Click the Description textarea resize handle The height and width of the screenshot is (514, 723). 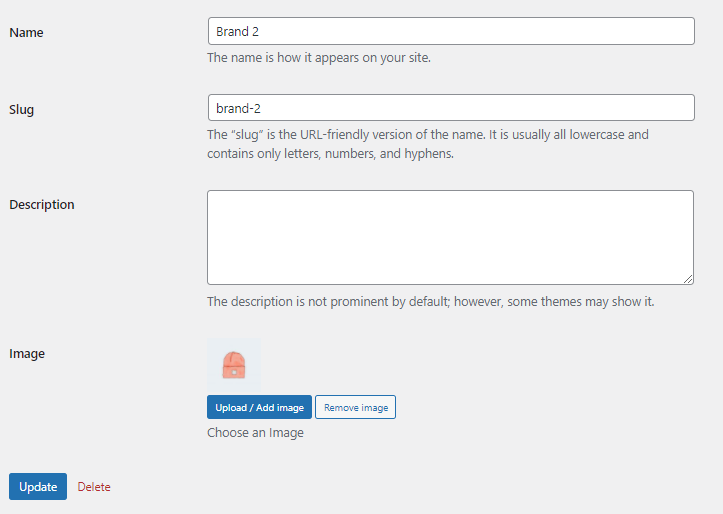tap(688, 279)
